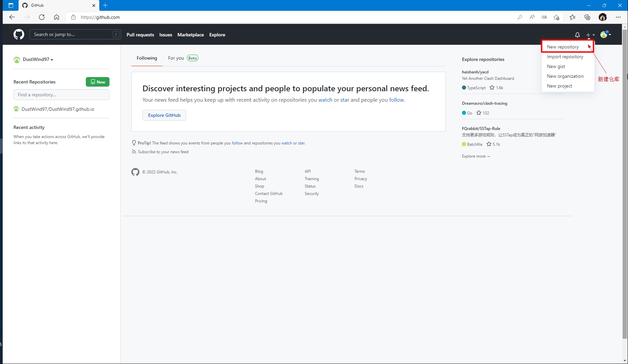Screen dimensions: 628x364
Task: Open the About footer link
Action: 261,179
